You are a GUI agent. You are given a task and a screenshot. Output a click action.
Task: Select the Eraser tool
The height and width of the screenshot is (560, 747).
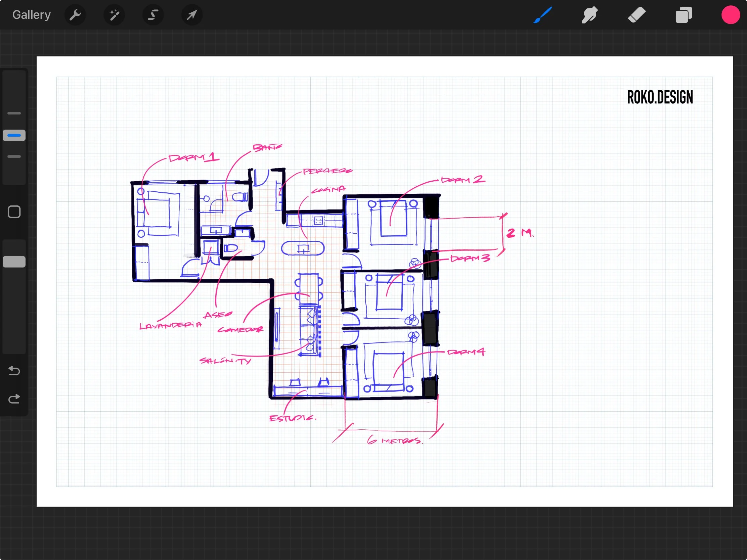[636, 15]
